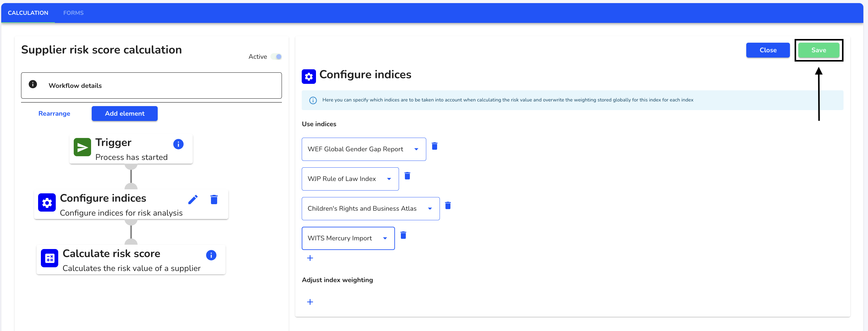
Task: Click the Use indices label
Action: [x=319, y=124]
